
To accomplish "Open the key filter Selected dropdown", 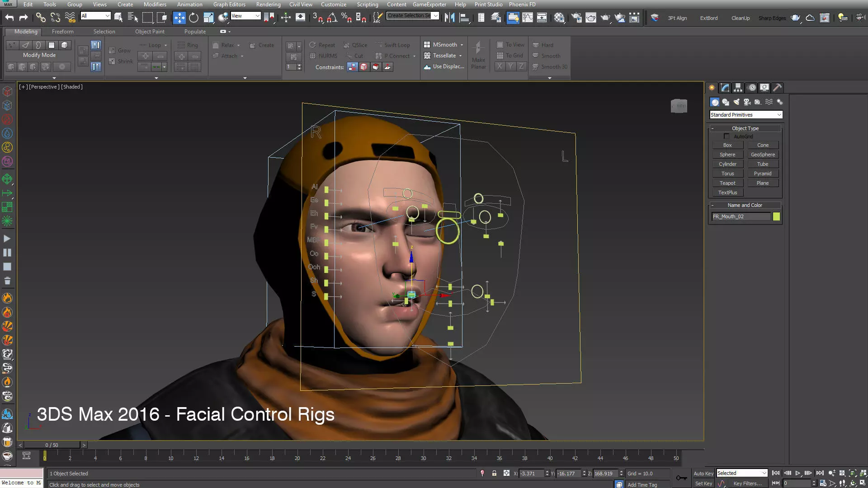I will [742, 473].
